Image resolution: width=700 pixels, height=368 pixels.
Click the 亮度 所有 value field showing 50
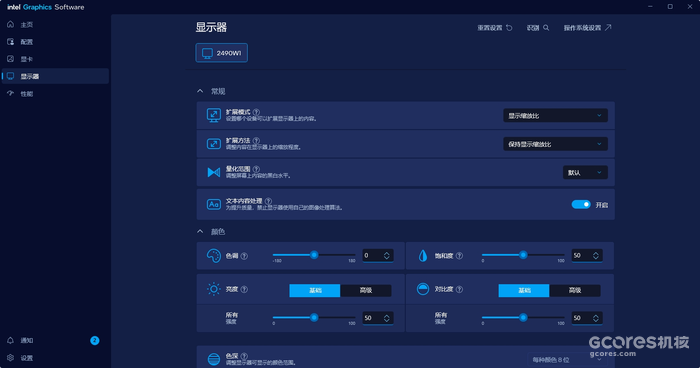click(x=378, y=318)
